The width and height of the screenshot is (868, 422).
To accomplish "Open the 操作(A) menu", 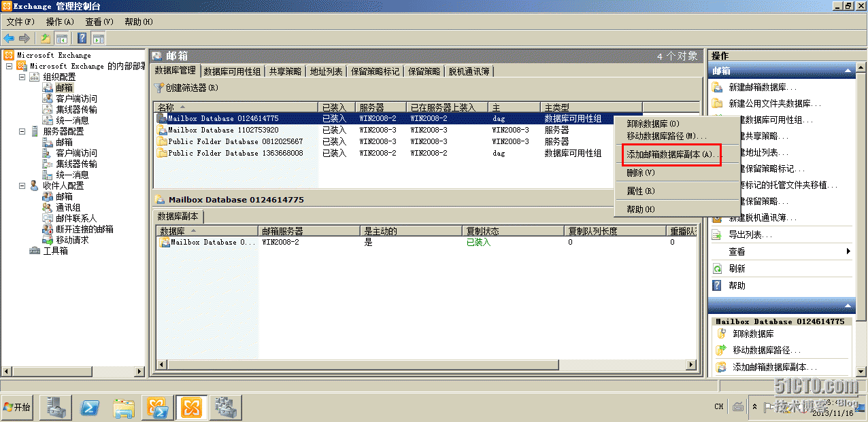I will click(60, 22).
